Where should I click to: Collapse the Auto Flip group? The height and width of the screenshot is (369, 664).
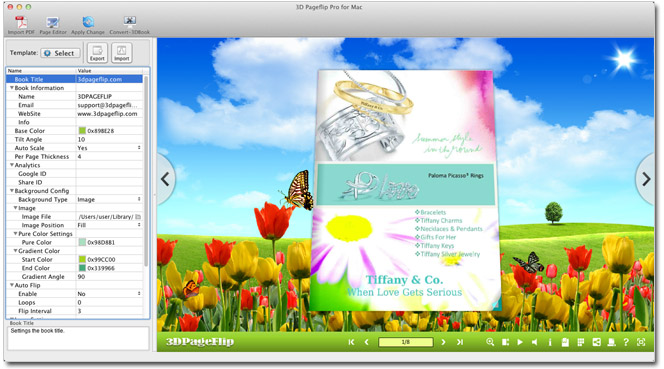[x=12, y=285]
